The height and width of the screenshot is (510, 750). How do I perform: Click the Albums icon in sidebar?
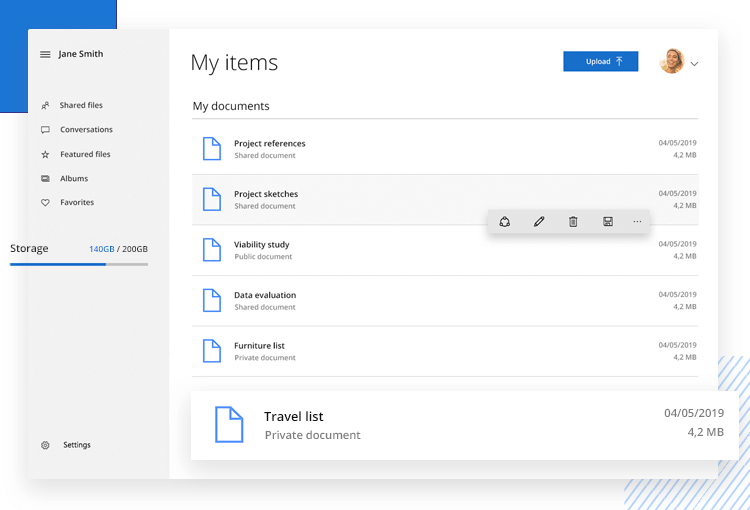[45, 178]
